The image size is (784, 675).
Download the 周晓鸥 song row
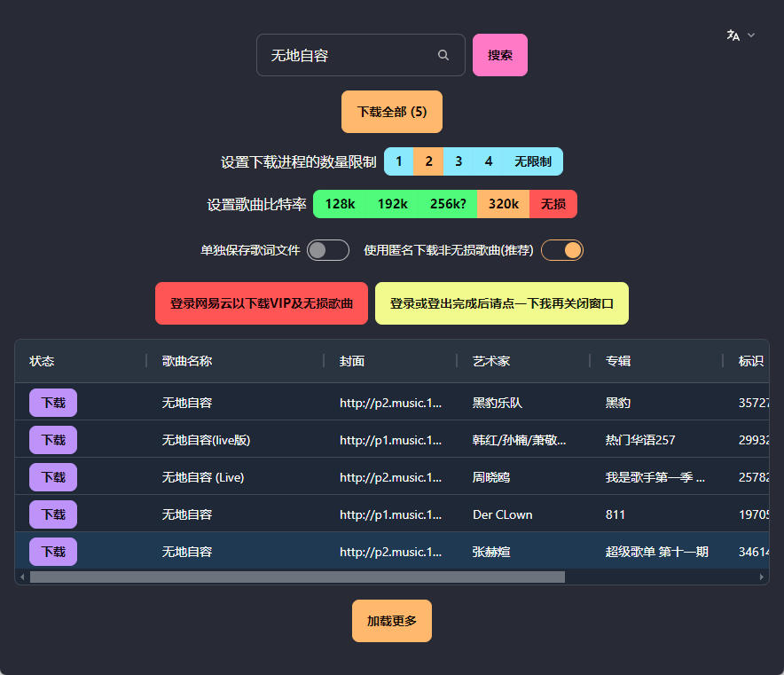tap(53, 477)
